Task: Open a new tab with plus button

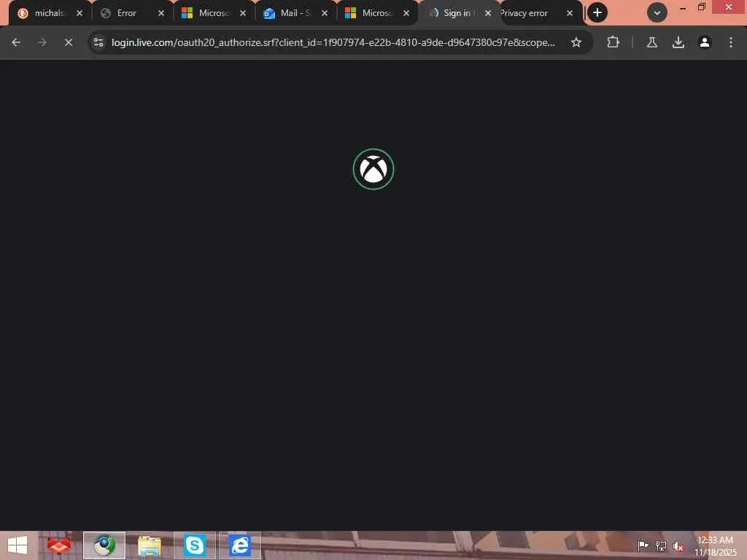Action: click(597, 13)
